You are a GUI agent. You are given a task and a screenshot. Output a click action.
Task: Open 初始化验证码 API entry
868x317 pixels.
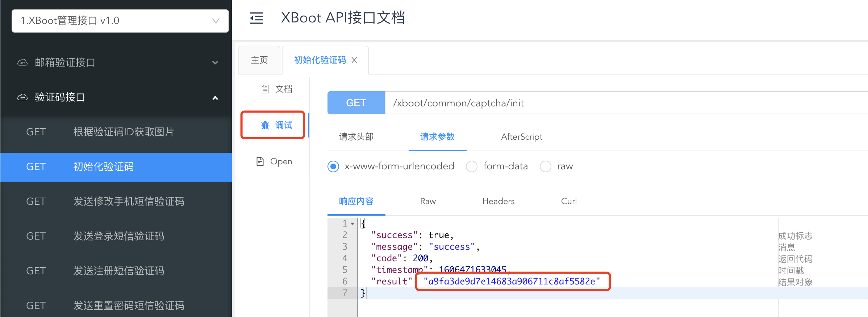point(116,167)
